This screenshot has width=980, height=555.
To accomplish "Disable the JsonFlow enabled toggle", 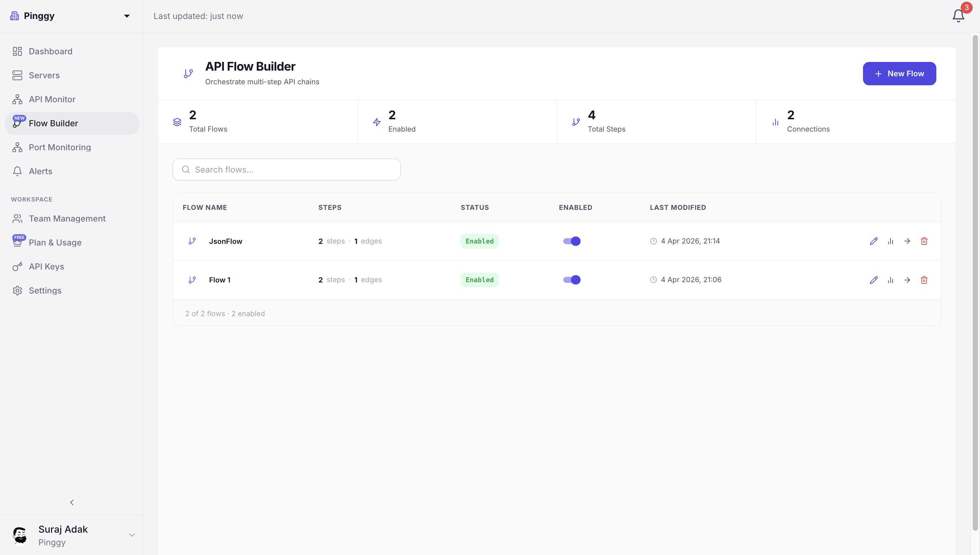I will pos(572,241).
